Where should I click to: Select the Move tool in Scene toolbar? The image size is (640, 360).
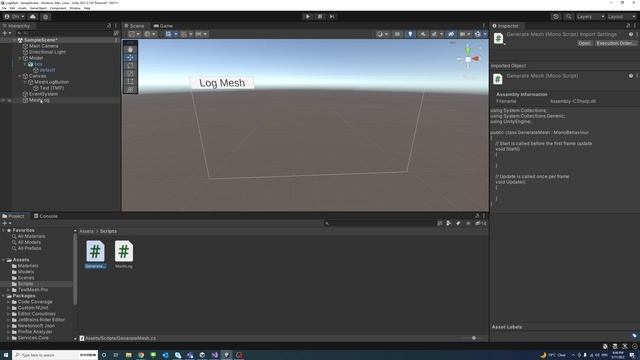coord(130,58)
